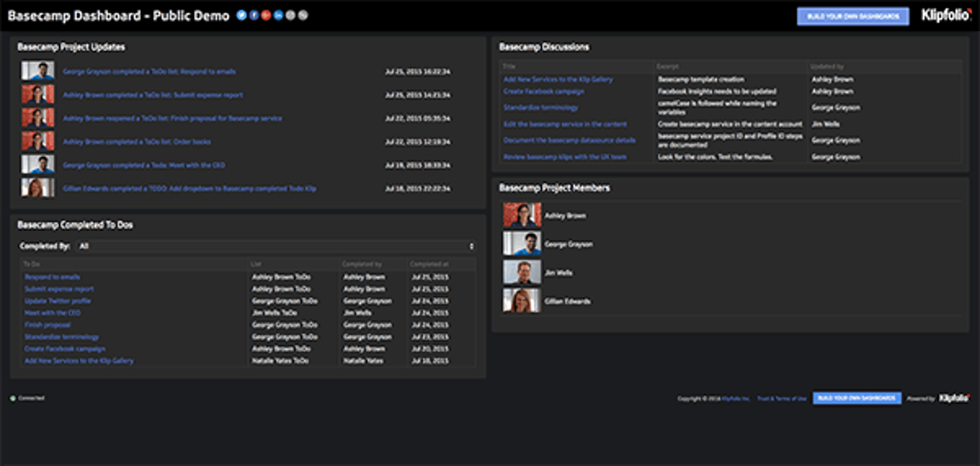Open update: Ashley Brown reopened Finish proposal
980x466 pixels.
(172, 119)
